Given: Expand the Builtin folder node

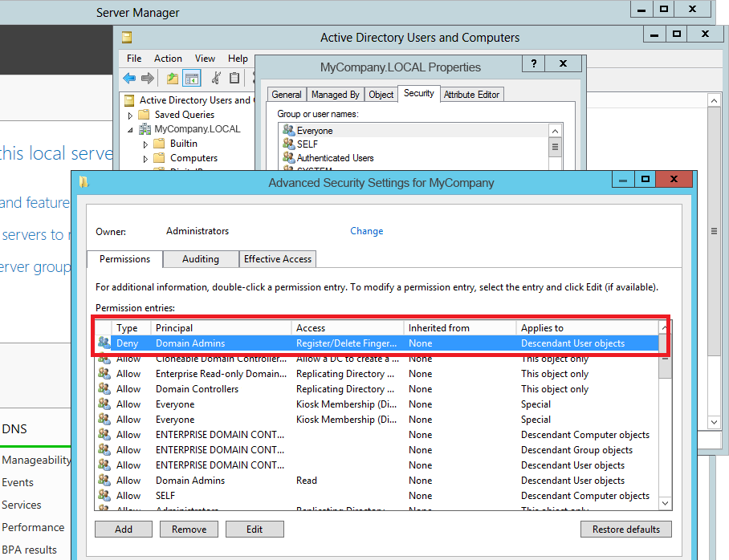Looking at the screenshot, I should click(x=145, y=144).
